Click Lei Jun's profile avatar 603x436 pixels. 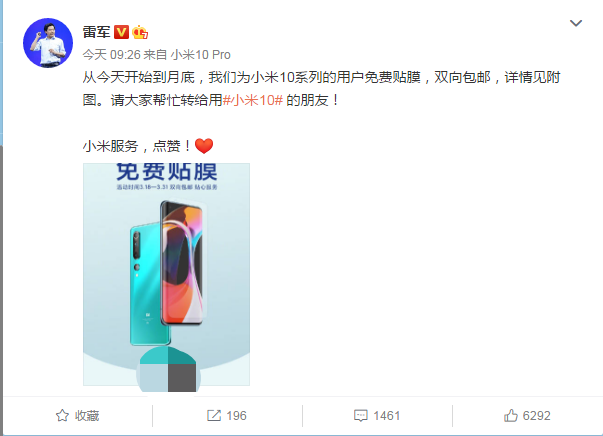coord(48,43)
